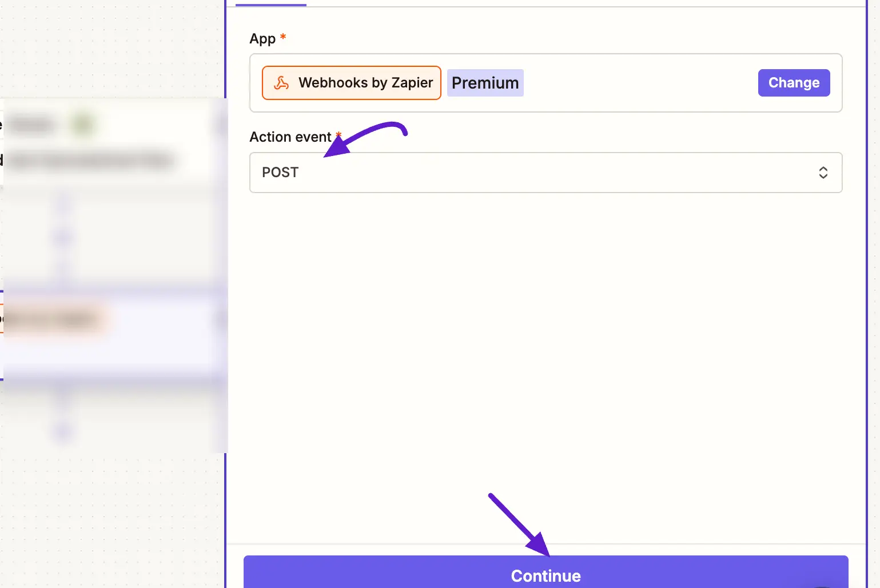Click the Premium badge
The height and width of the screenshot is (588, 880).
coord(485,83)
